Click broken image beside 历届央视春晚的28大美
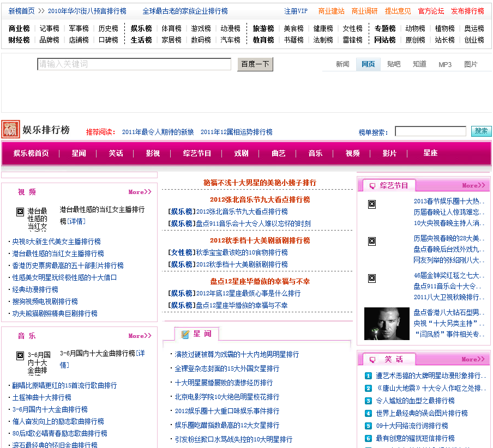493x448 pixels. click(372, 241)
